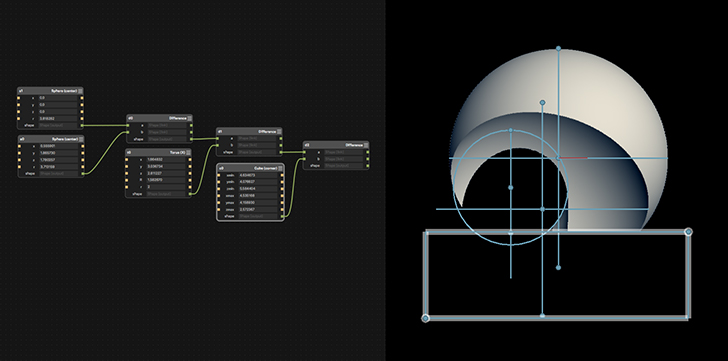728x361 pixels.
Task: Edit the R value field of the Torus node
Action: click(x=166, y=180)
